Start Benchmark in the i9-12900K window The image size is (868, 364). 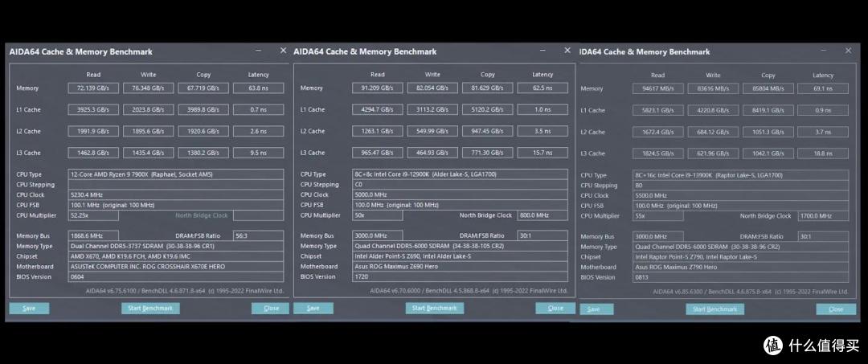[x=435, y=308]
